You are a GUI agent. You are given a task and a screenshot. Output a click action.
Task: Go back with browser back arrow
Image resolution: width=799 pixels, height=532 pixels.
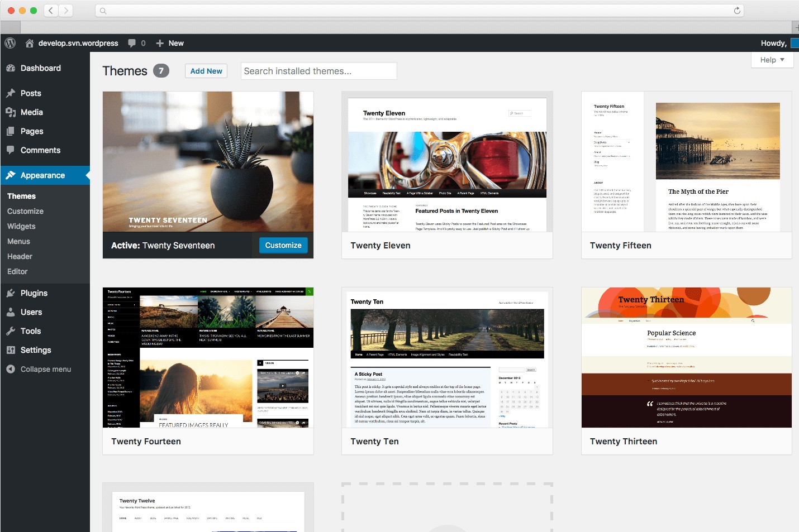(51, 11)
